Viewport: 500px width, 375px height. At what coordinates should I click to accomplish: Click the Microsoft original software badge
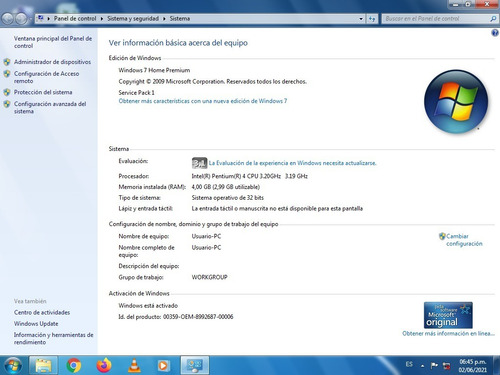(x=448, y=315)
